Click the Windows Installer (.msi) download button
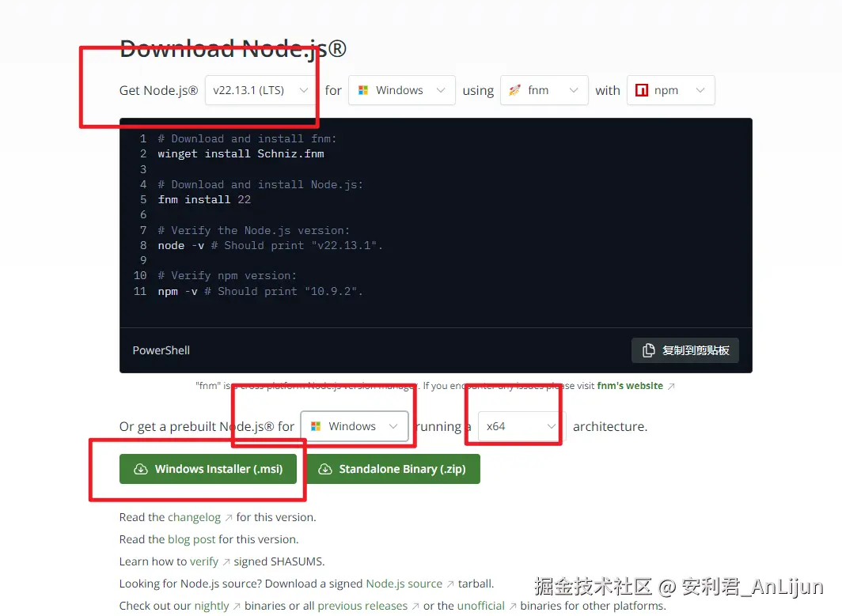Screen dimensions: 842x616 pos(208,469)
